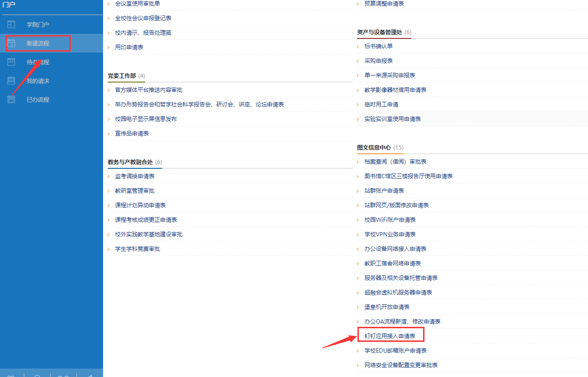This screenshot has height=377, width=588.
Task: Open the 举办形势报告会…论坛申请表 link
Action: [x=199, y=104]
